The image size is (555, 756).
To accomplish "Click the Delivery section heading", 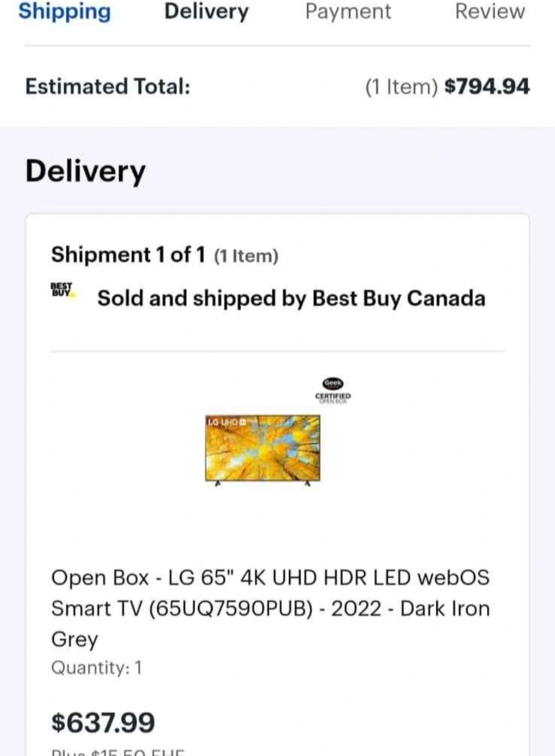I will pos(85,171).
